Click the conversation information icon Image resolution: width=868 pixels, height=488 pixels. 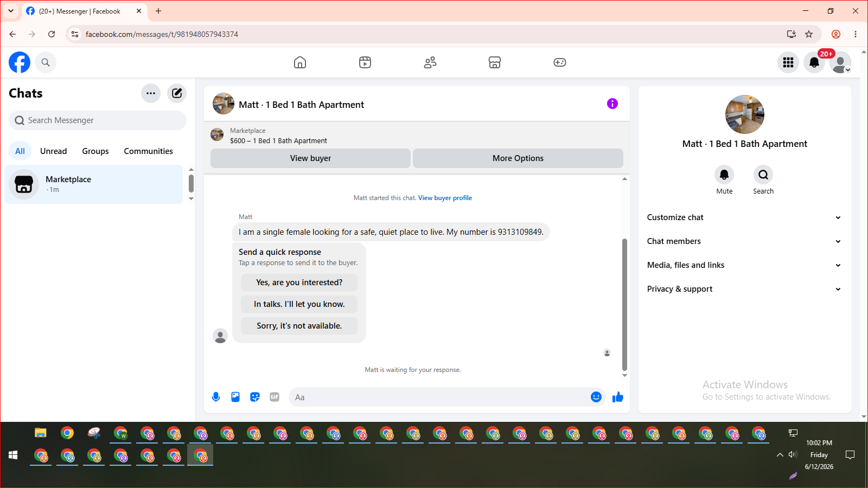point(612,104)
